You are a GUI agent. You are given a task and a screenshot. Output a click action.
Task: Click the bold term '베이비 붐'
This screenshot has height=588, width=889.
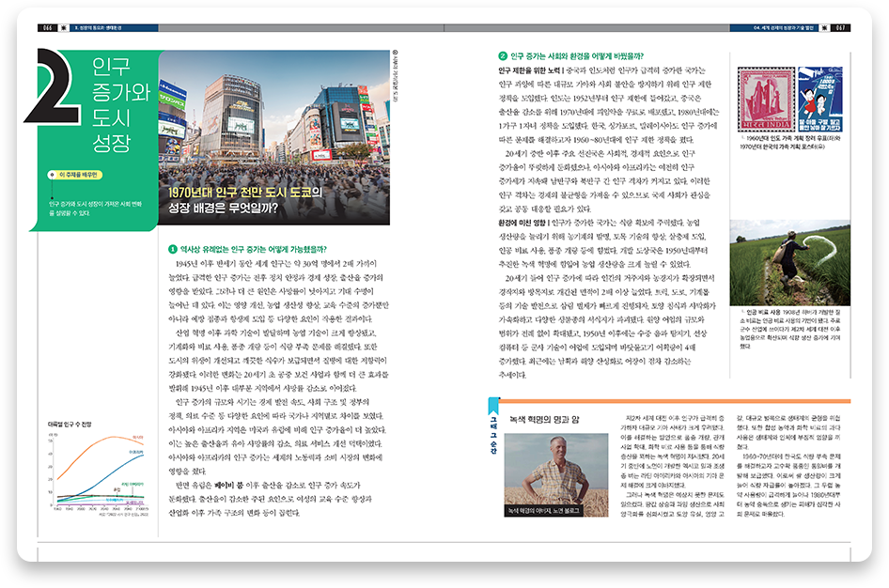click(228, 486)
